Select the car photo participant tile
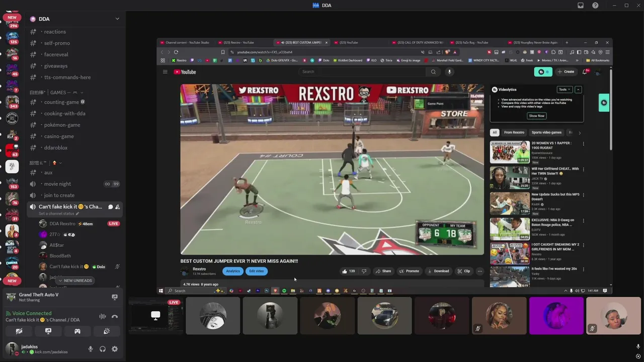644x362 pixels. coord(384,316)
